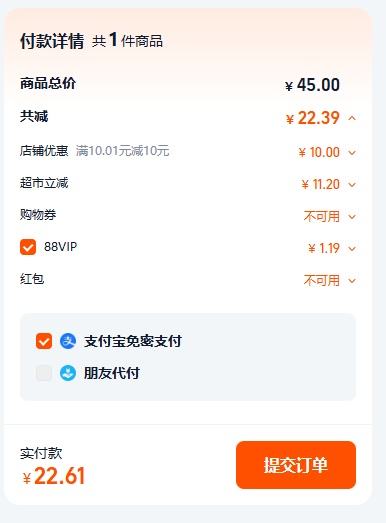The height and width of the screenshot is (523, 386).
Task: Click the 88VIP label text
Action: coord(60,247)
